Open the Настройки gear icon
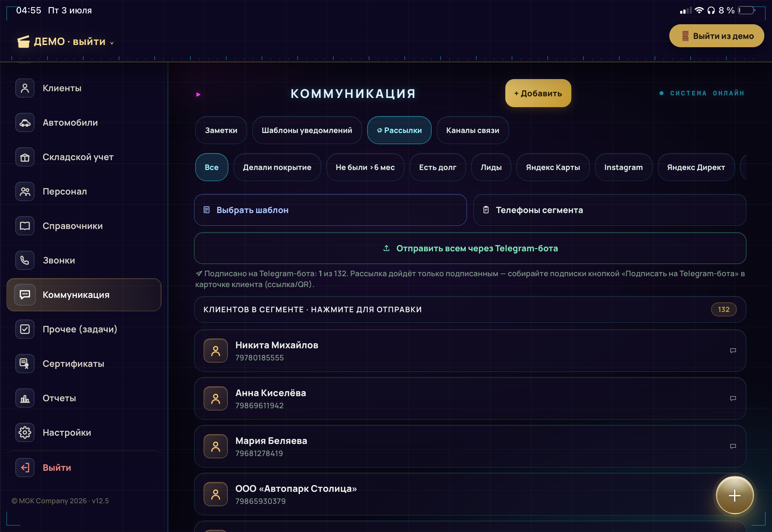 (25, 432)
